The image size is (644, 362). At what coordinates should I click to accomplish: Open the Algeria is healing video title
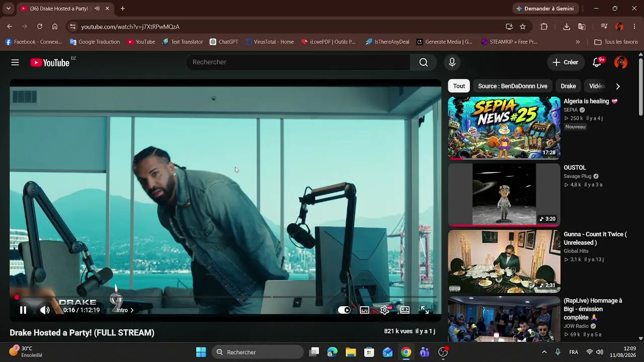[x=590, y=101]
